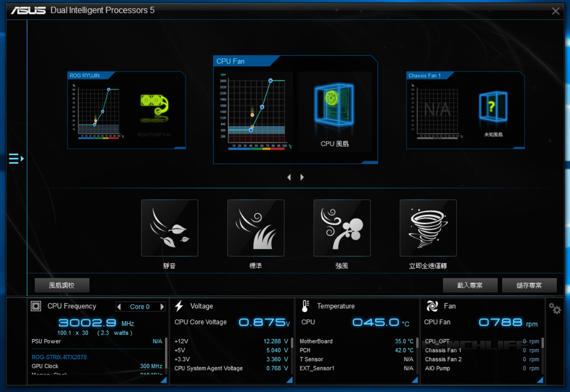Image resolution: width=570 pixels, height=392 pixels.
Task: Click the CPU_OPT fan row
Action: [482, 341]
